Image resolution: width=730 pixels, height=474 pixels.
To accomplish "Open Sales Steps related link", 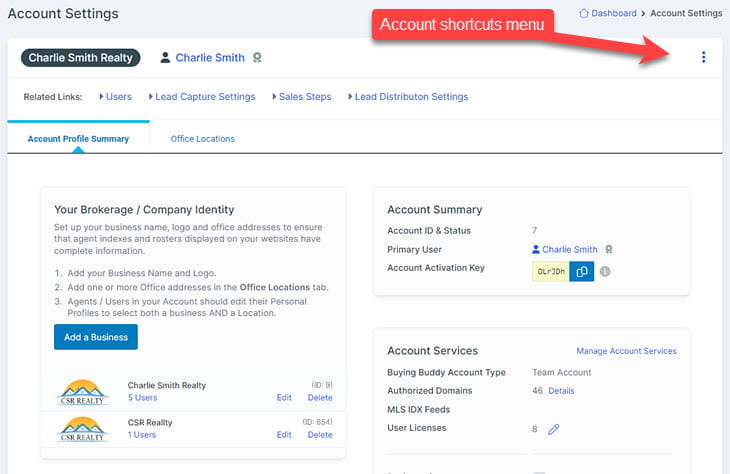I will (x=305, y=97).
